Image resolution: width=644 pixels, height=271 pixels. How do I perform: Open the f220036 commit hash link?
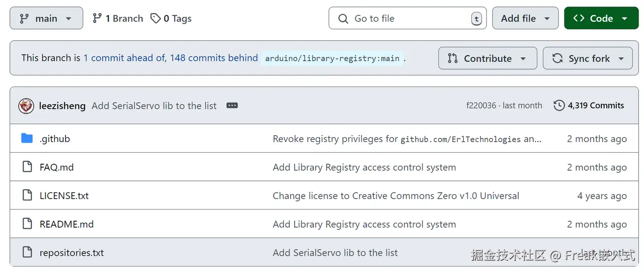pyautogui.click(x=481, y=106)
